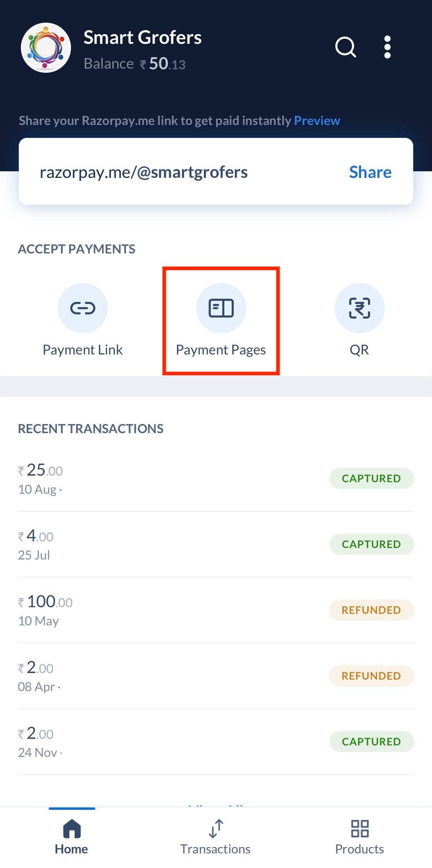Tap the QR code rupee icon

(359, 308)
